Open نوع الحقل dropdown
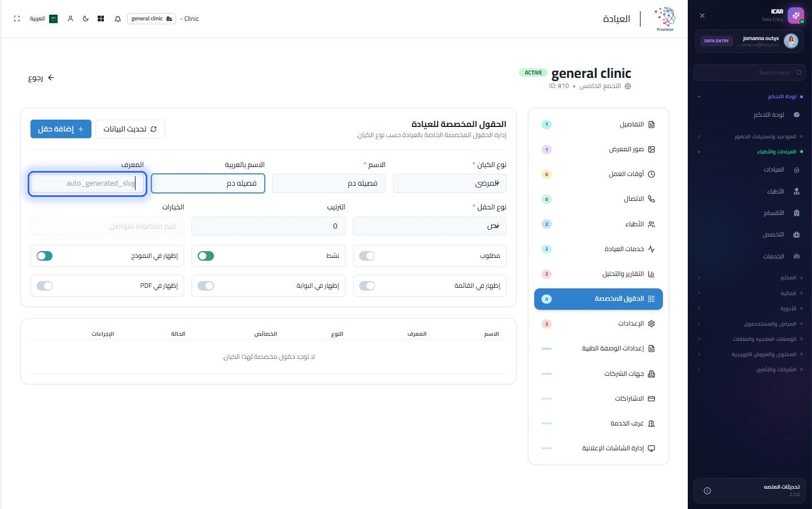 coord(430,226)
